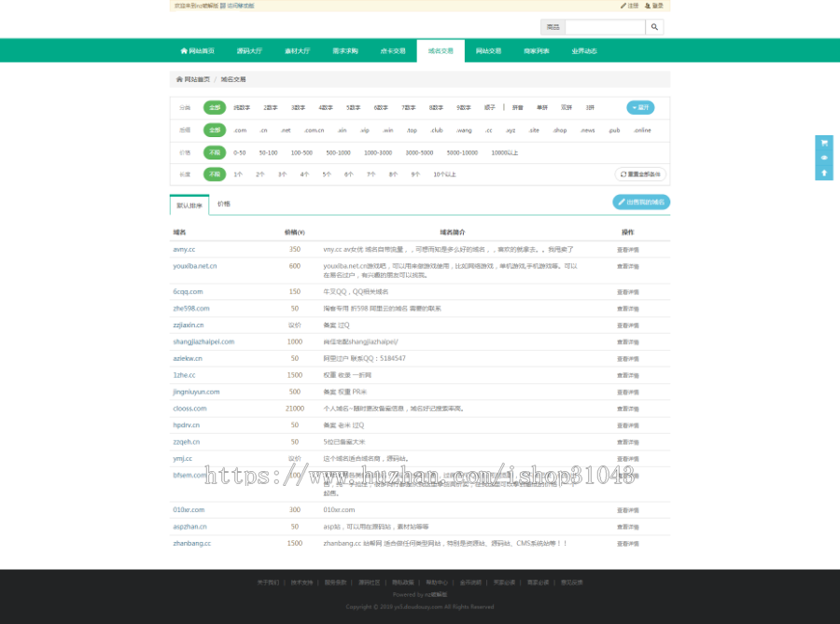Select length 10个以上
Screen dimensions: 840x624
click(444, 174)
